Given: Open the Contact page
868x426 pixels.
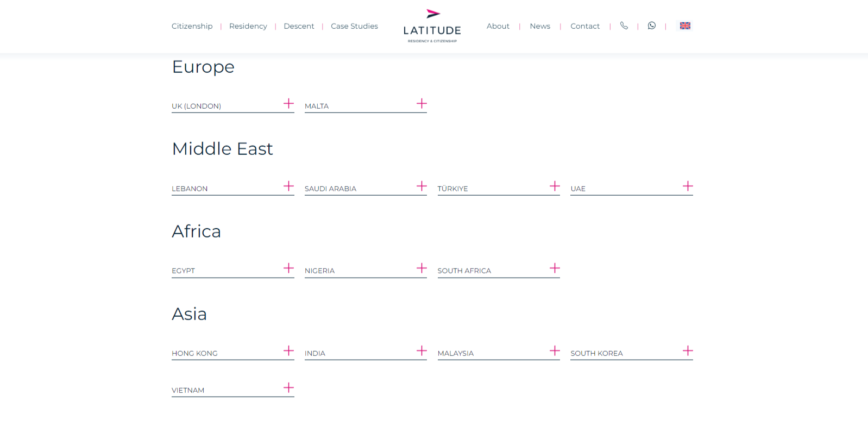Looking at the screenshot, I should coord(585,26).
